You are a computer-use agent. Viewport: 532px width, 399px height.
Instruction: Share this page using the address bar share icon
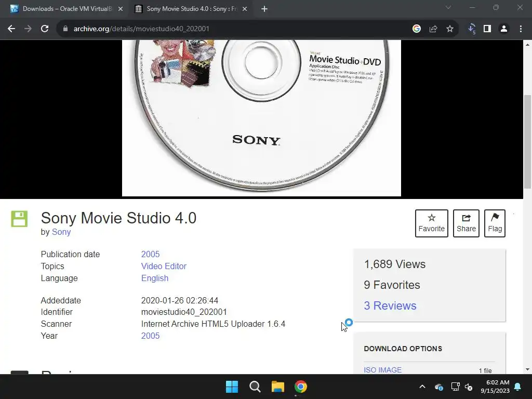coord(433,29)
